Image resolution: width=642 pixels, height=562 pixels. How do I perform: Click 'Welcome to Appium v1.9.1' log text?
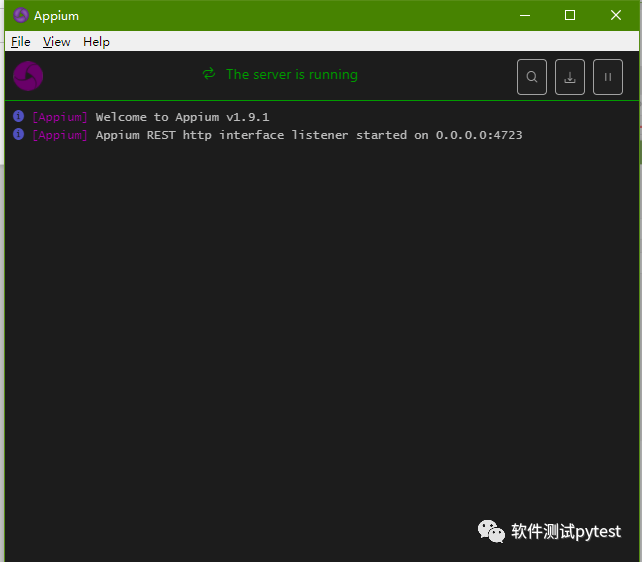pos(182,117)
